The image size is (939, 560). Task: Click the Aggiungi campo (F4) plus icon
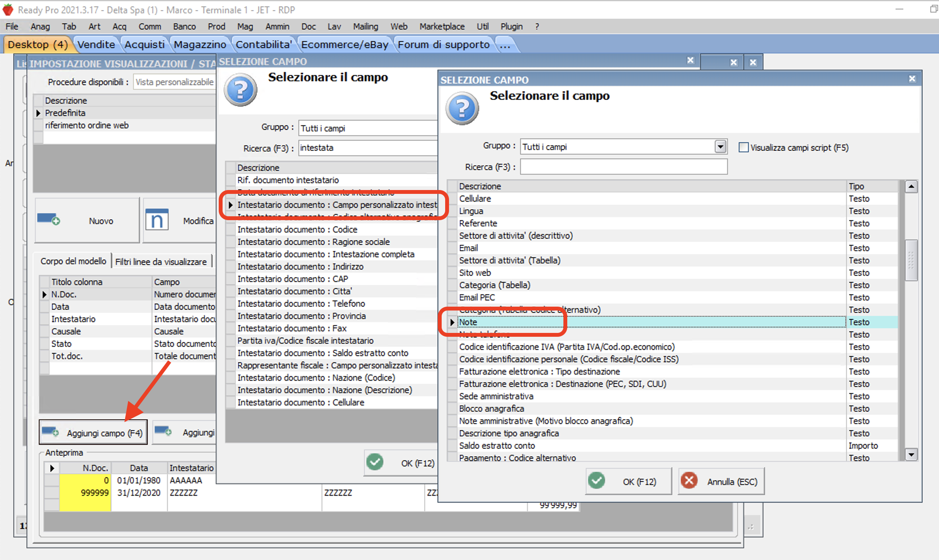(x=51, y=432)
